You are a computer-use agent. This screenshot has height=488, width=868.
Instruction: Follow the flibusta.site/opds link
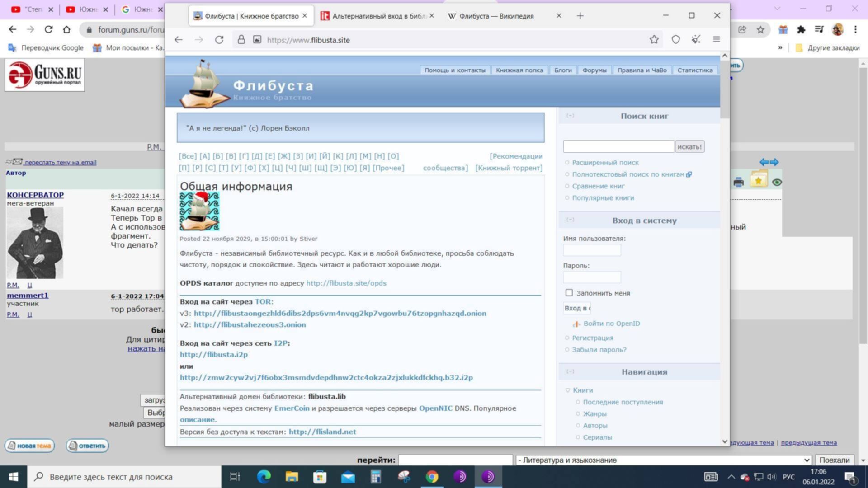pos(346,283)
